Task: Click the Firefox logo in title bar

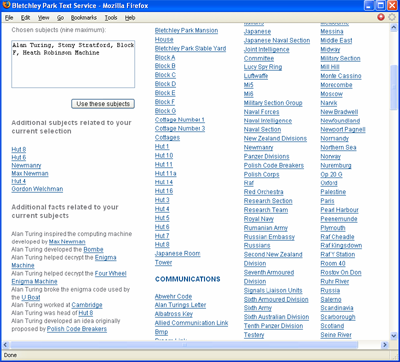Action: click(x=6, y=5)
